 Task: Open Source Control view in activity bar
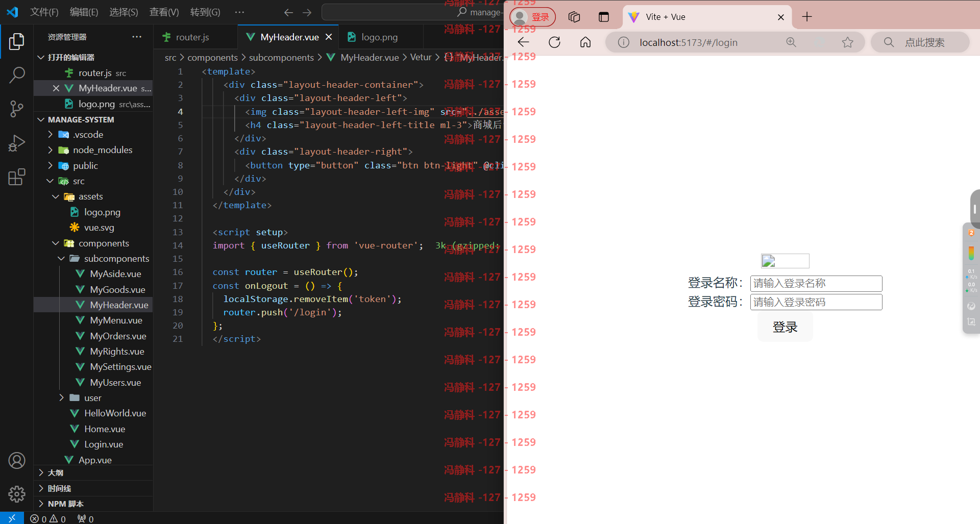(16, 109)
